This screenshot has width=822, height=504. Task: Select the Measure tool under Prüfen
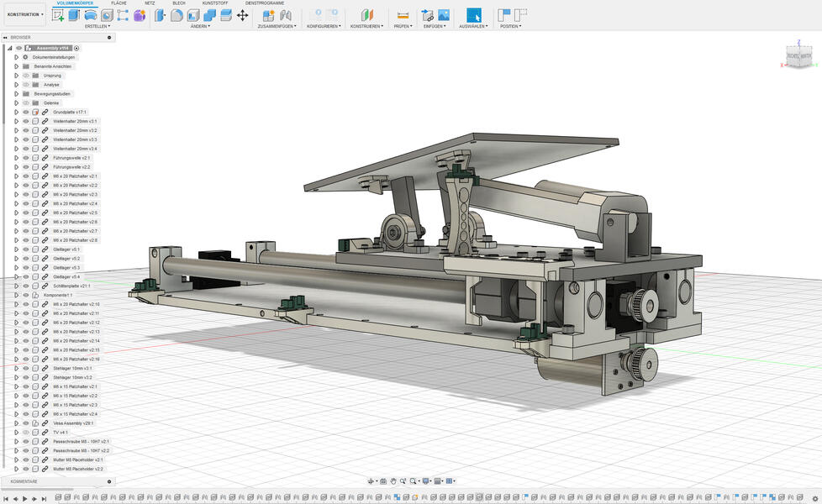point(403,15)
